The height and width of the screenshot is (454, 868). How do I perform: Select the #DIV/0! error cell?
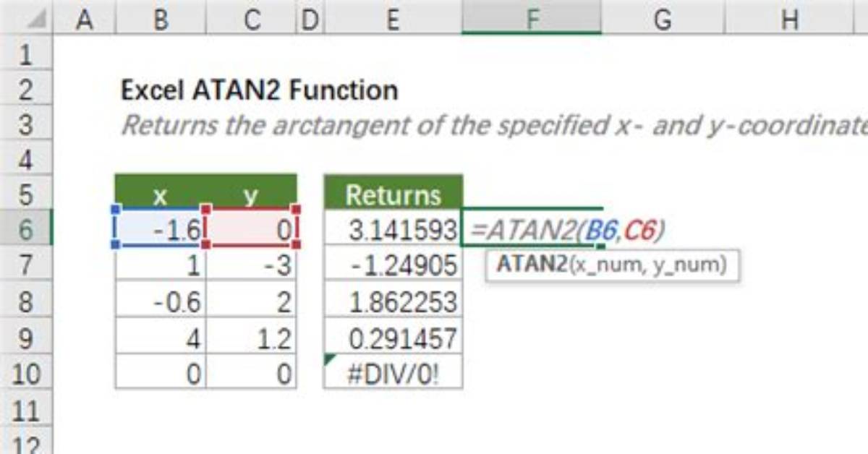pos(393,372)
